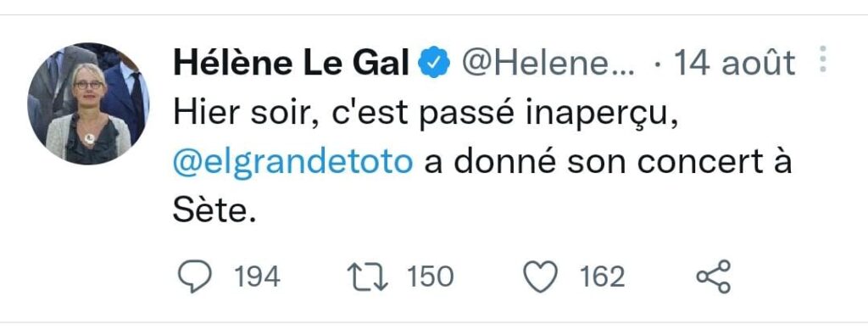Click the reply speech bubble icon
The height and width of the screenshot is (330, 868).
pos(194,277)
